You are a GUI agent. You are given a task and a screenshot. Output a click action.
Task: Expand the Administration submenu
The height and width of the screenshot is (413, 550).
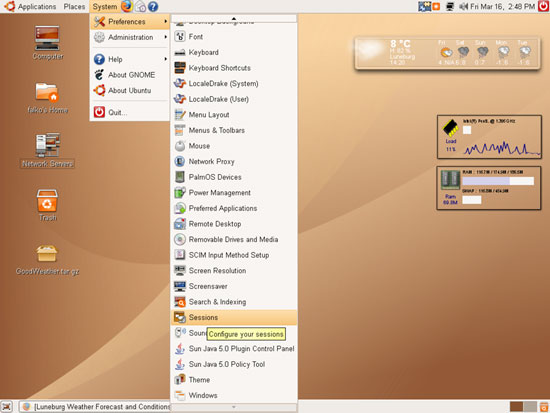click(x=130, y=37)
